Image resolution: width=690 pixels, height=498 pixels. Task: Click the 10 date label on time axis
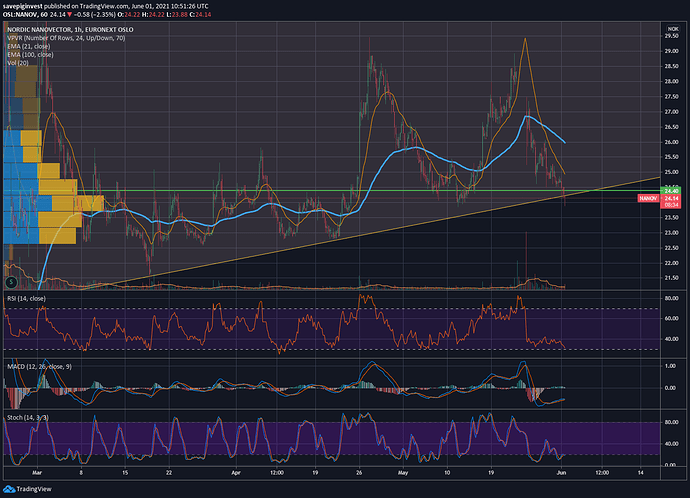[x=447, y=473]
